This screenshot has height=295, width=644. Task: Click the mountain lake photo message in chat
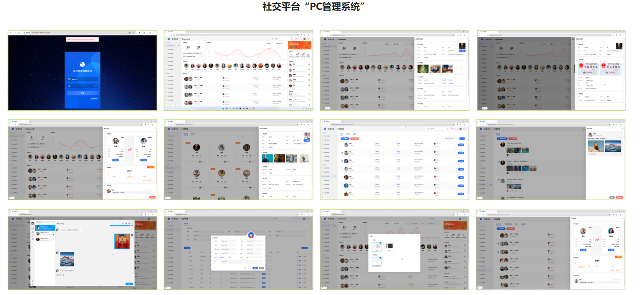coord(67,259)
